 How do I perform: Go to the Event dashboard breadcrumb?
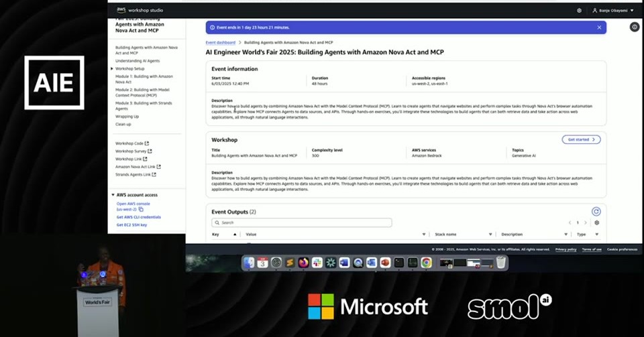tap(221, 43)
